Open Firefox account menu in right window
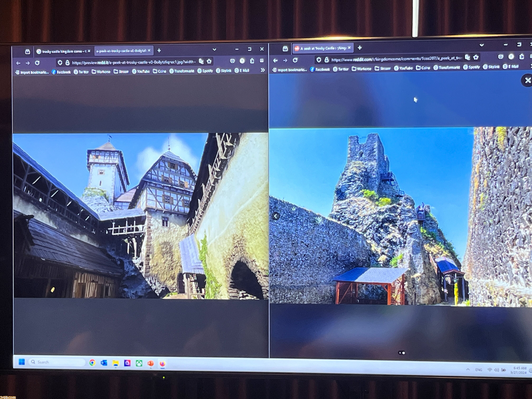532x399 pixels. tap(511, 56)
